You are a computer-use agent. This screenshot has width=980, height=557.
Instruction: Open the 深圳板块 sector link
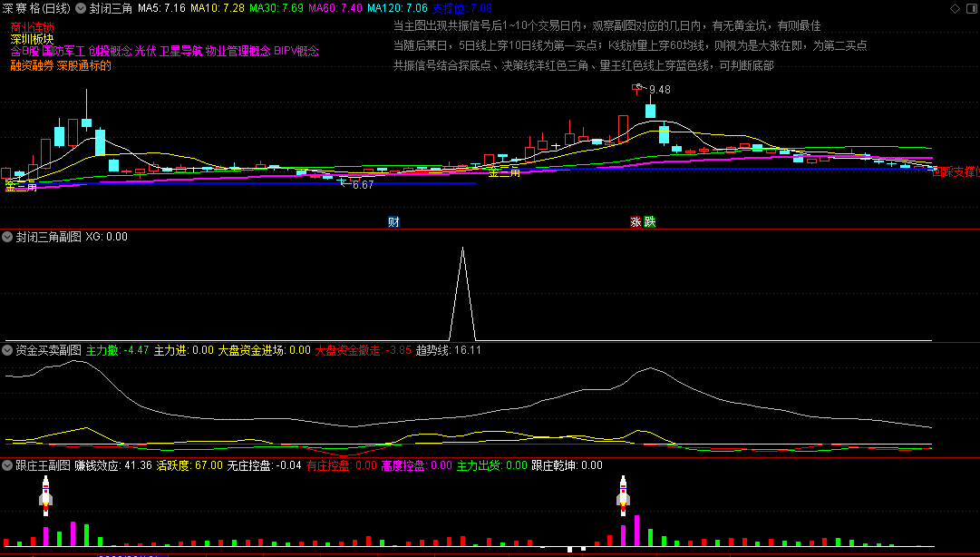(33, 39)
